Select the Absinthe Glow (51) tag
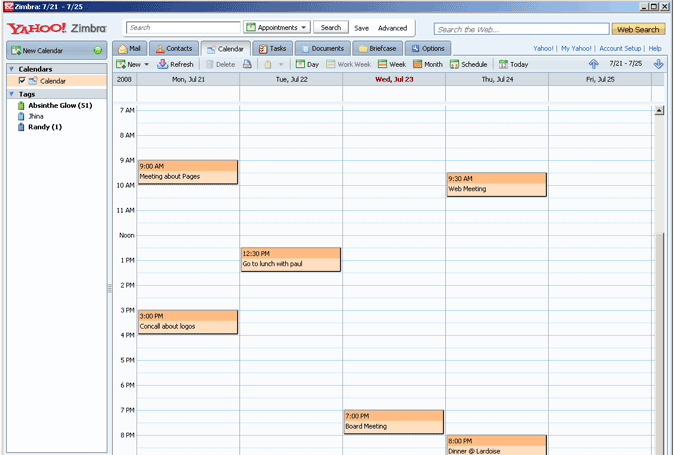This screenshot has height=455, width=674. 60,105
